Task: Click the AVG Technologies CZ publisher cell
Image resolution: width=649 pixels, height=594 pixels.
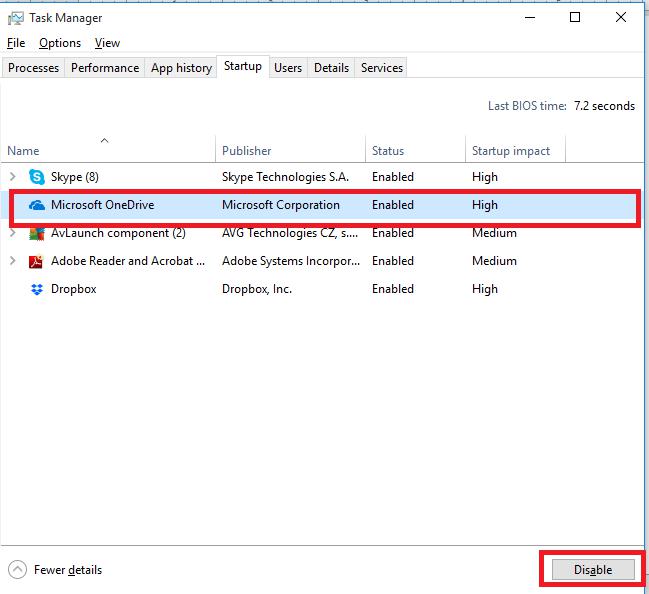Action: click(290, 233)
